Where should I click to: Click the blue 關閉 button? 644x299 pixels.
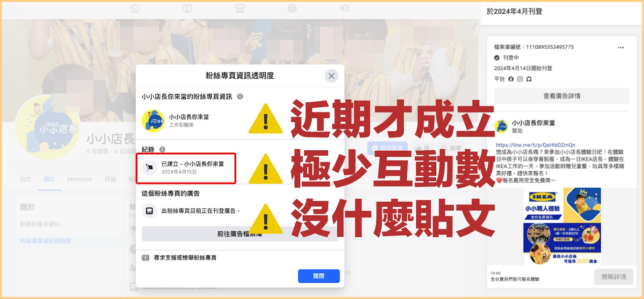319,276
